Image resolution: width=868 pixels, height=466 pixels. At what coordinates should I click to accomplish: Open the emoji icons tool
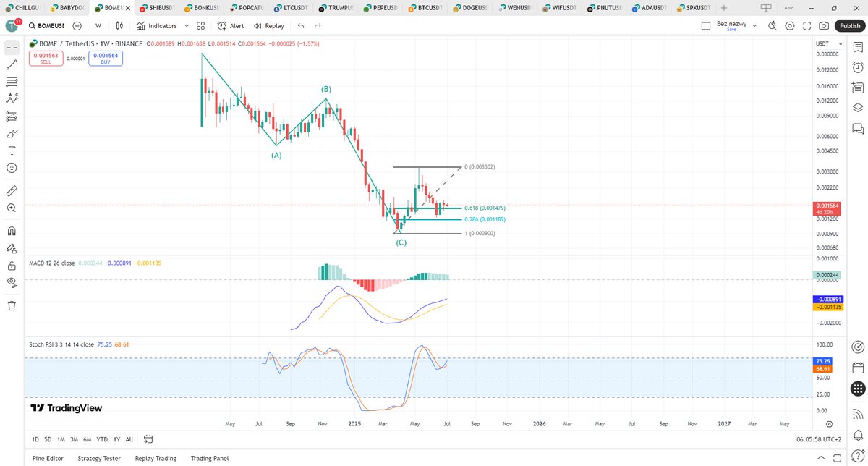coord(12,168)
